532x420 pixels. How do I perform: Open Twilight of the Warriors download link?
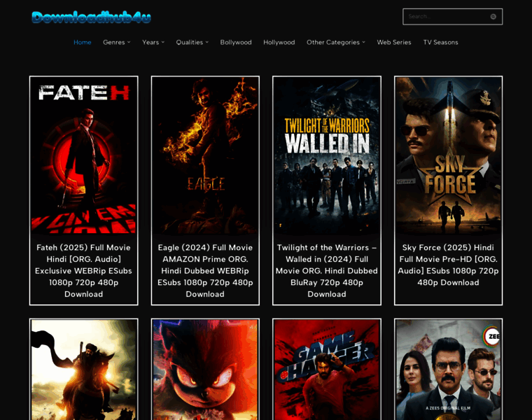[x=327, y=271]
